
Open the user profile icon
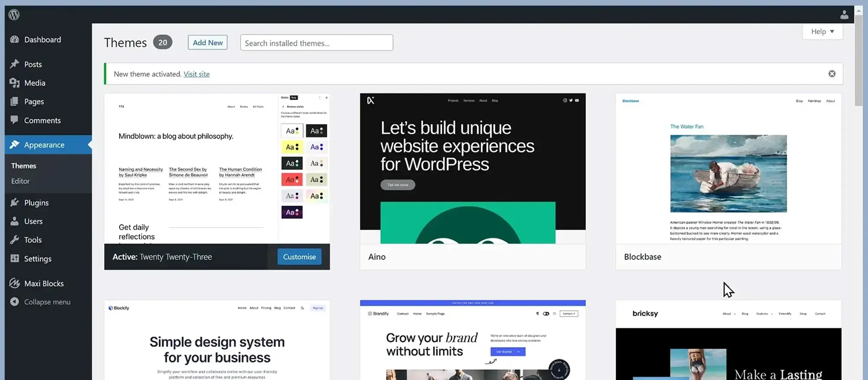click(844, 15)
